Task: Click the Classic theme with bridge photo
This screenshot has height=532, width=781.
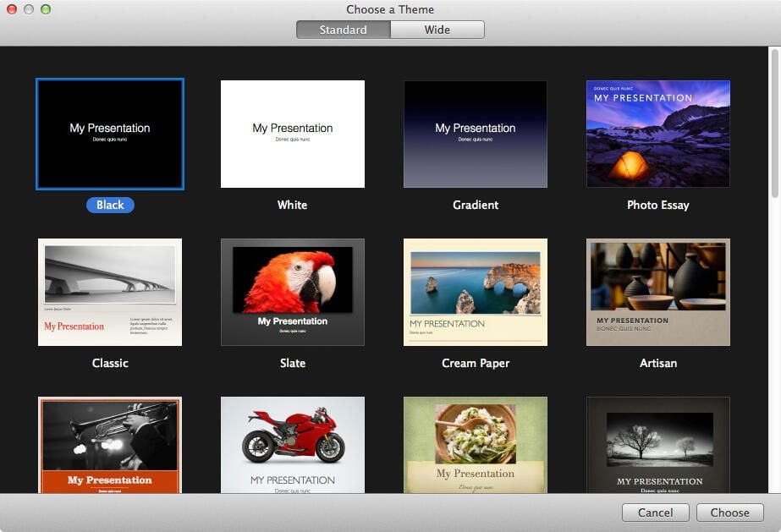Action: pos(110,292)
